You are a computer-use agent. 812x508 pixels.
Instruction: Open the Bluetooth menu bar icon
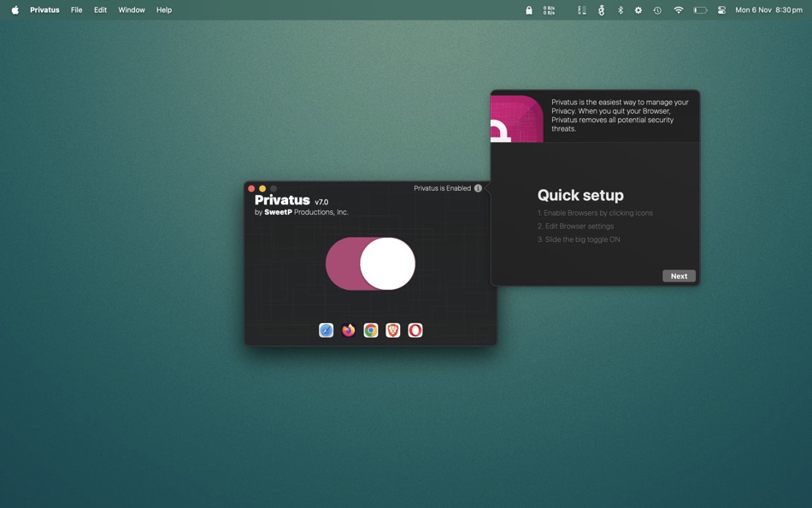coord(621,10)
